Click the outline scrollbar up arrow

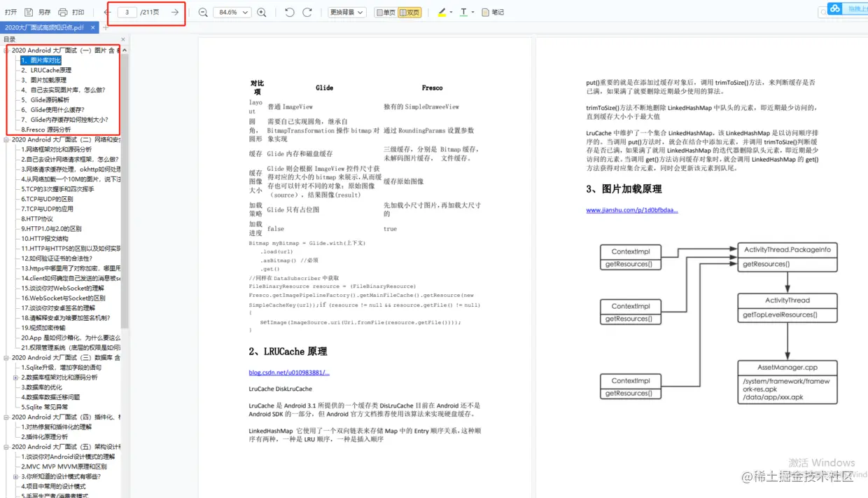pyautogui.click(x=125, y=50)
